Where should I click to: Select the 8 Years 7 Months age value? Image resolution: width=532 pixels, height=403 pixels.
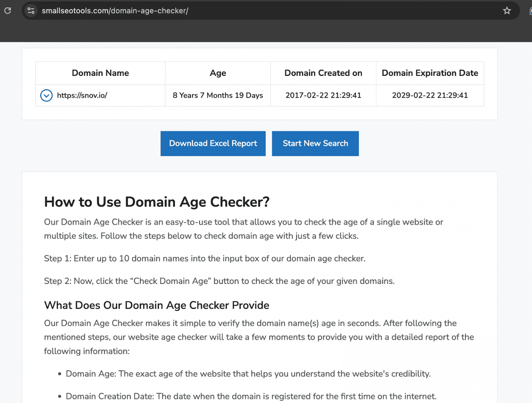218,95
